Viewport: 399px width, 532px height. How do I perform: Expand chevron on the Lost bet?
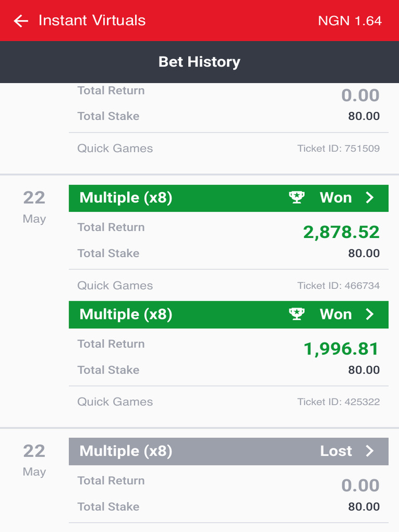(x=370, y=451)
